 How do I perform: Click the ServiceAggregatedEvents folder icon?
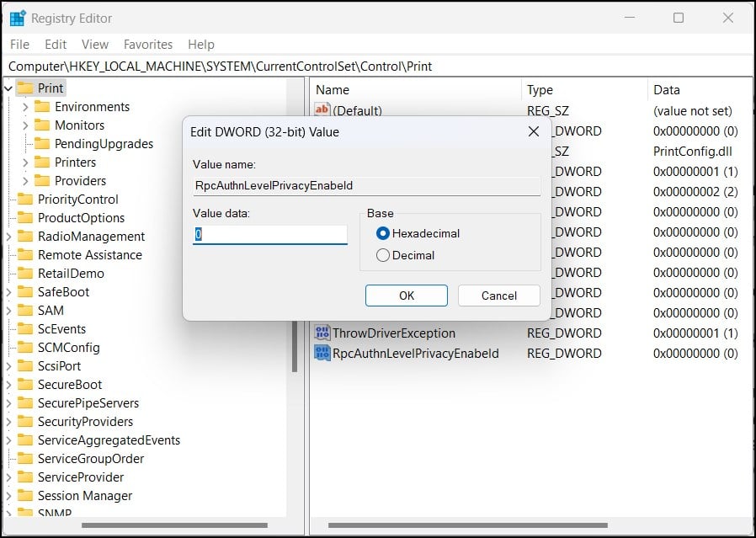[x=25, y=440]
